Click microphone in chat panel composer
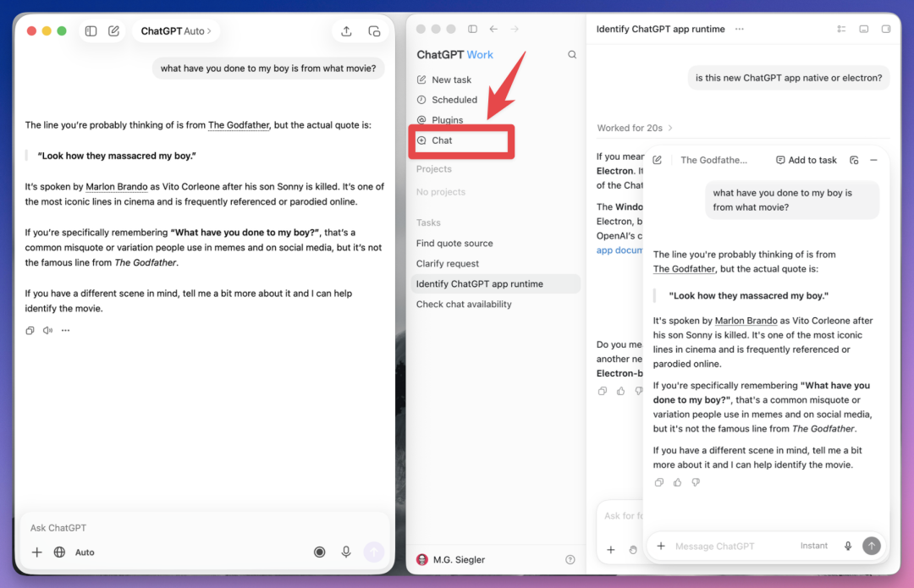914x588 pixels. (x=848, y=546)
